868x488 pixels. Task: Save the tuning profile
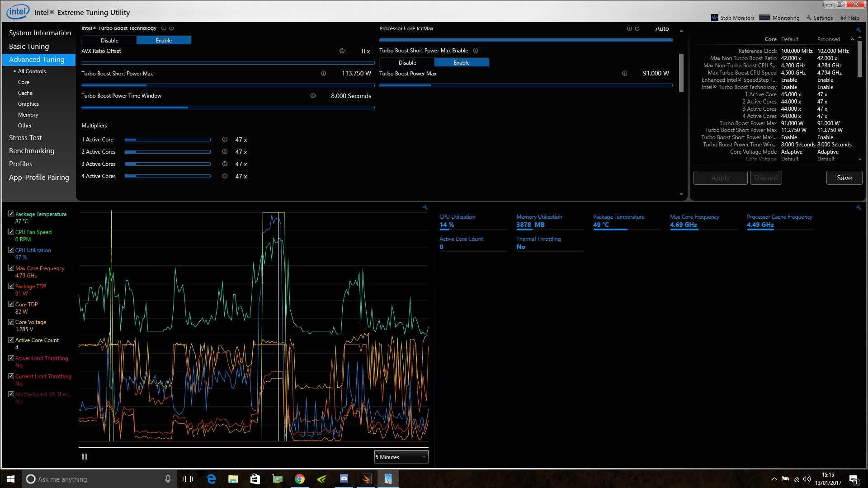844,178
